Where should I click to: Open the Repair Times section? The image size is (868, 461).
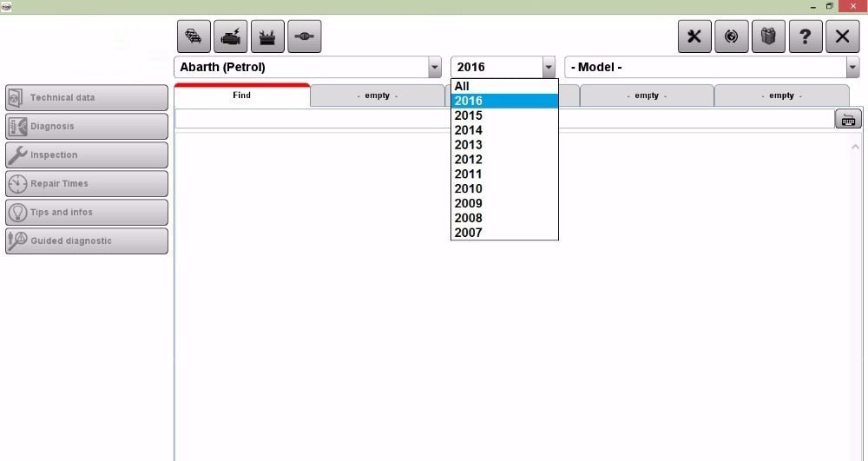(x=86, y=183)
